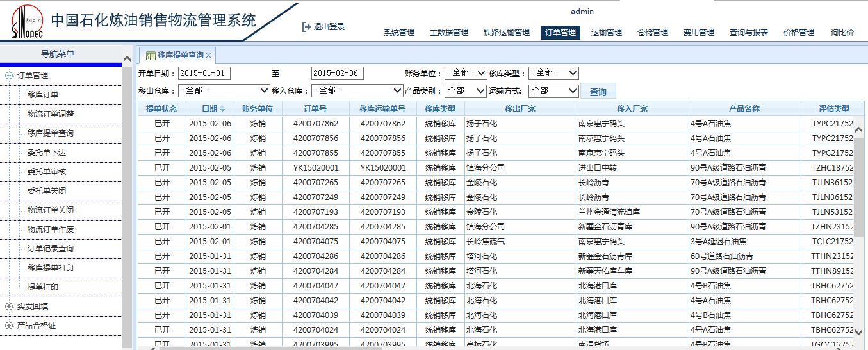Select 移库提单打印 in navigation tree

(51, 268)
